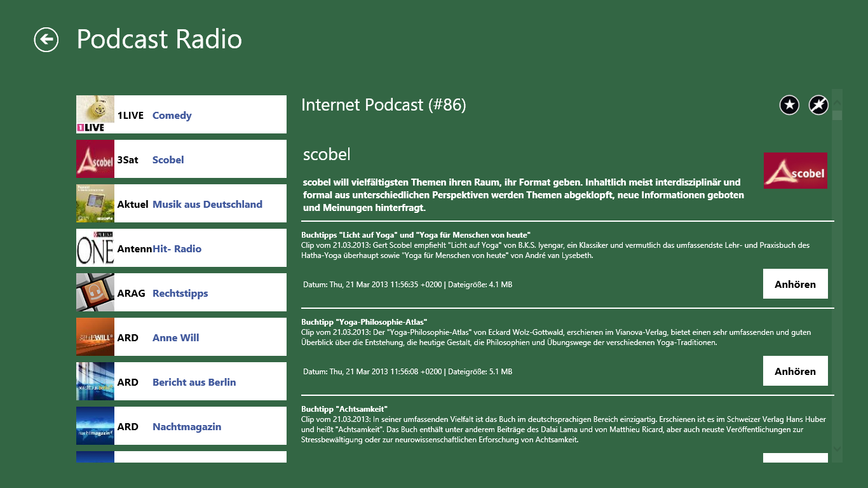Click the description mentioning Eckard Wolz-Gottwald
This screenshot has height=488, width=868.
pyautogui.click(x=556, y=337)
